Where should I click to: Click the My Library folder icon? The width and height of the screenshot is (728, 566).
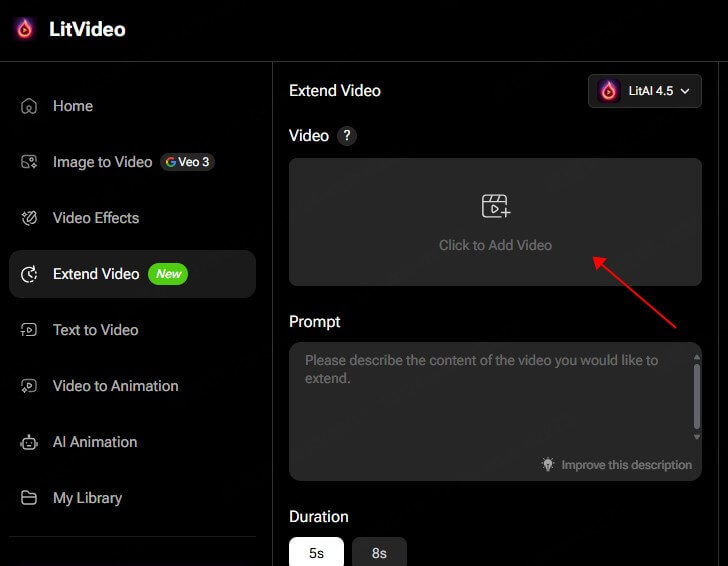[29, 498]
